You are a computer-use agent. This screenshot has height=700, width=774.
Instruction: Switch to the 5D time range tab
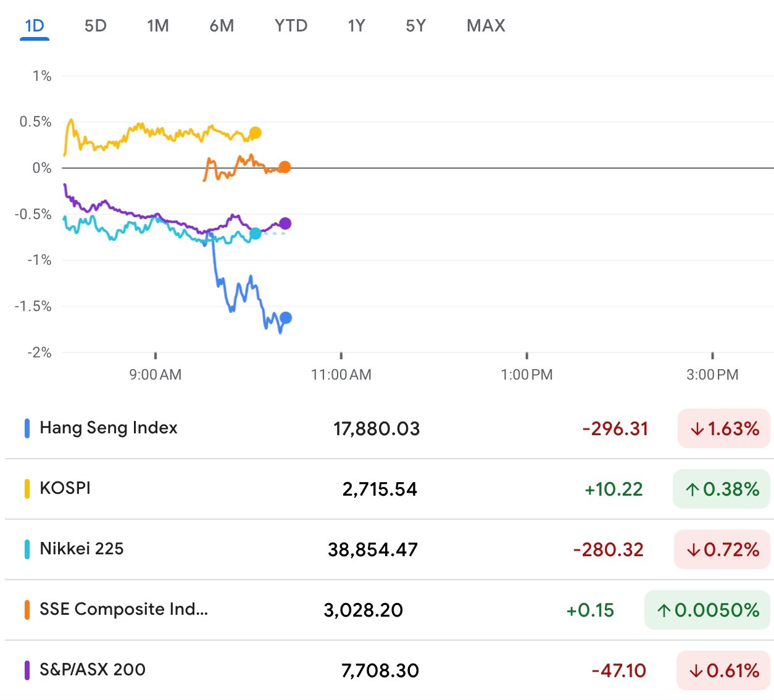click(96, 26)
